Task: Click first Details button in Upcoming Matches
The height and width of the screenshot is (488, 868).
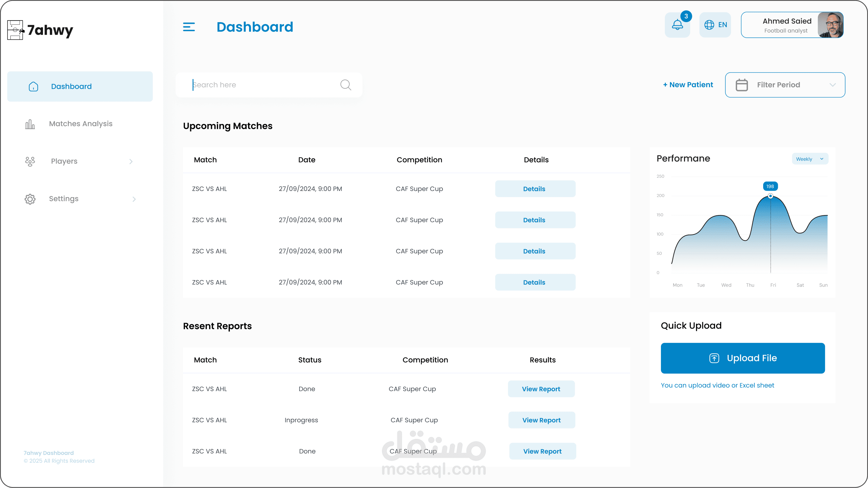Action: tap(535, 189)
